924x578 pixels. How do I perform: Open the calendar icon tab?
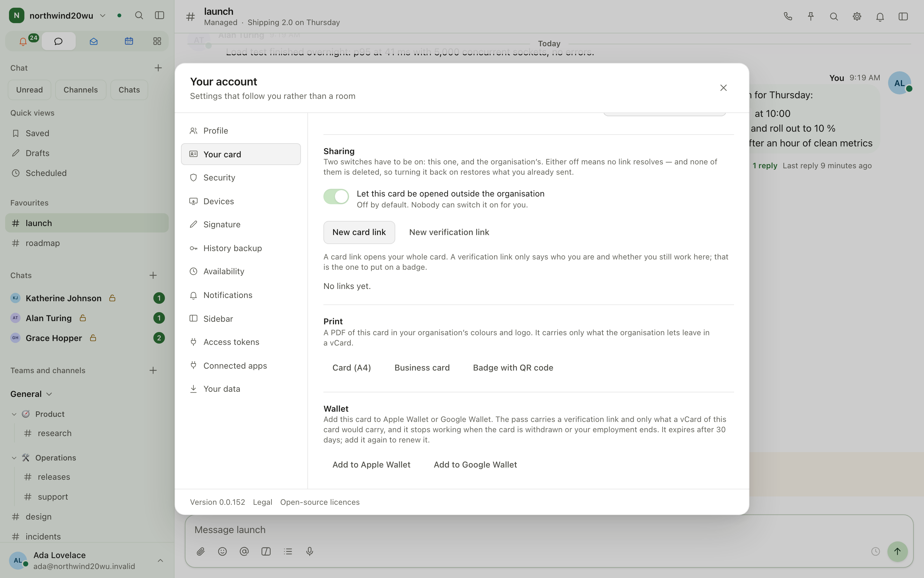coord(129,41)
